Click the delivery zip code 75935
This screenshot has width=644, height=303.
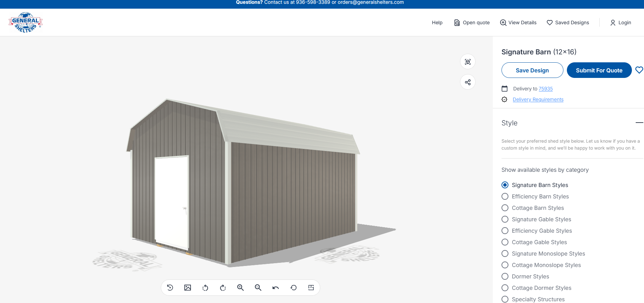(x=545, y=89)
